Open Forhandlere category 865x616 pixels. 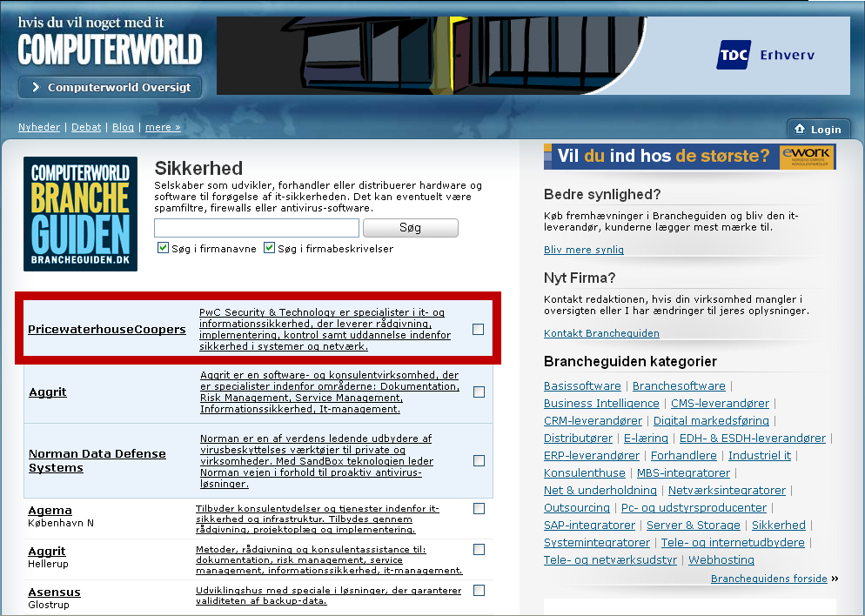[x=684, y=456]
